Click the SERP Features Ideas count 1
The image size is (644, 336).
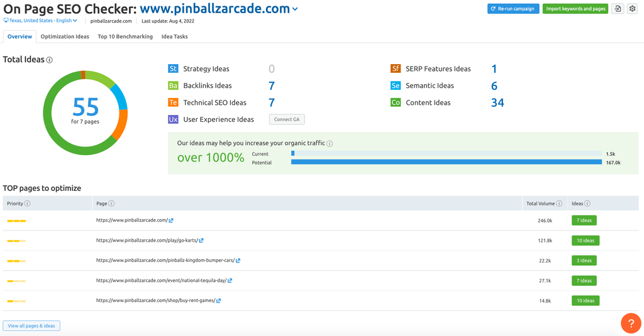click(x=494, y=69)
